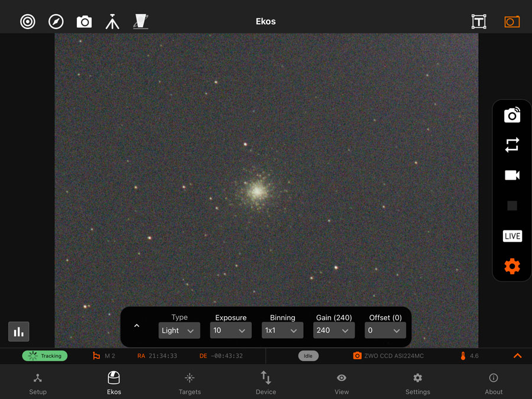The image size is (532, 399).
Task: Click the Idle status badge
Action: (308, 356)
